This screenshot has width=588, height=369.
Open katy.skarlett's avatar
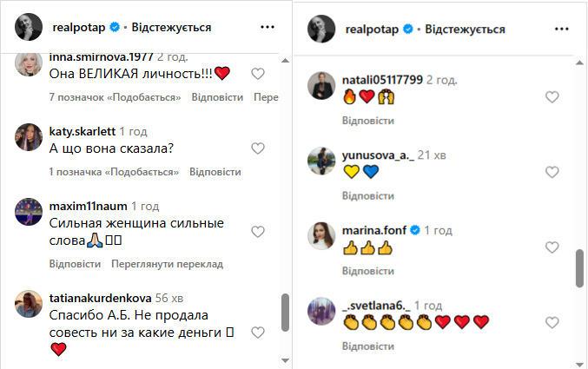pos(30,137)
